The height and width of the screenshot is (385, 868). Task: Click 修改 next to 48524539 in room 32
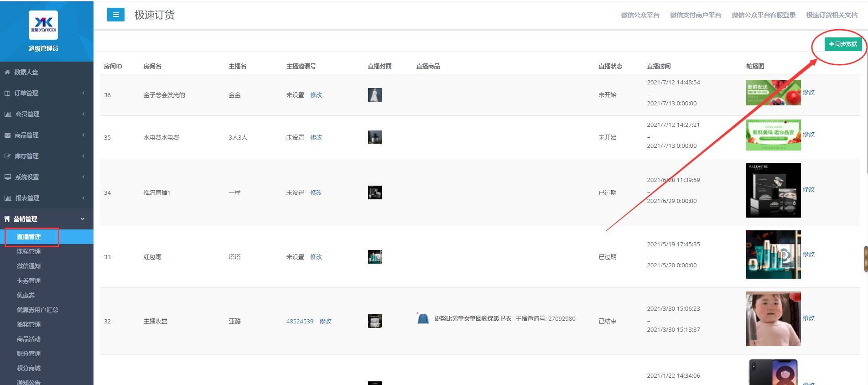click(326, 321)
